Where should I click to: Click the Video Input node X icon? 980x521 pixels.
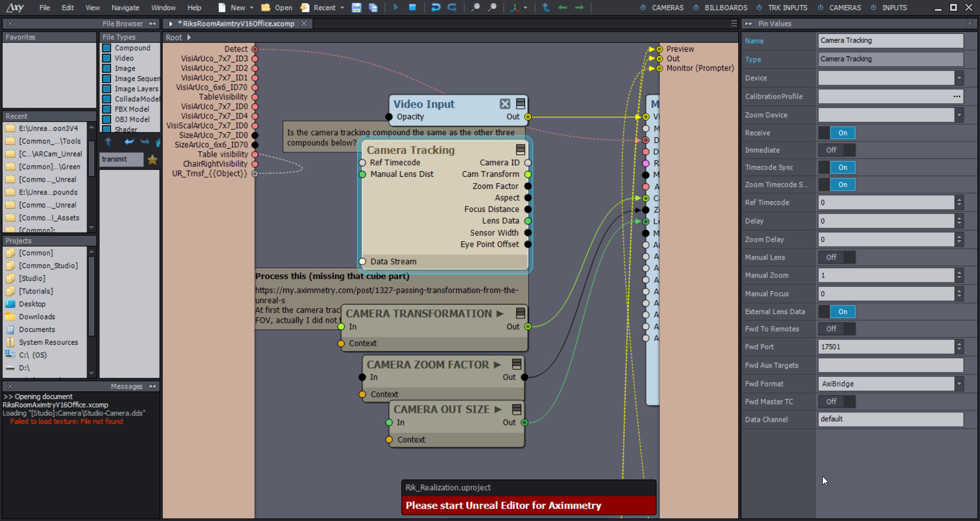(505, 104)
